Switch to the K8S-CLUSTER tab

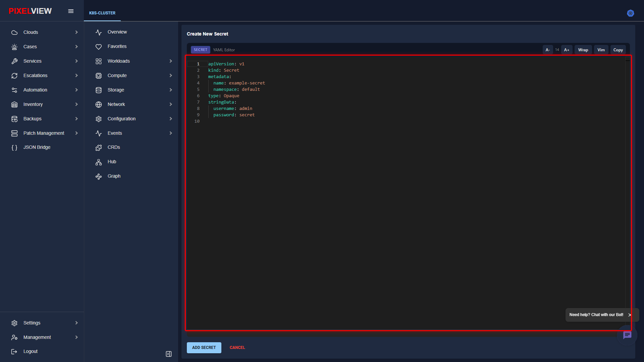(x=102, y=13)
